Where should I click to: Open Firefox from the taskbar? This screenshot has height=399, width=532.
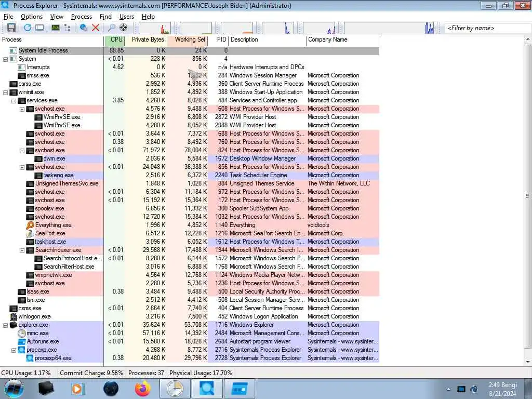pos(143,389)
